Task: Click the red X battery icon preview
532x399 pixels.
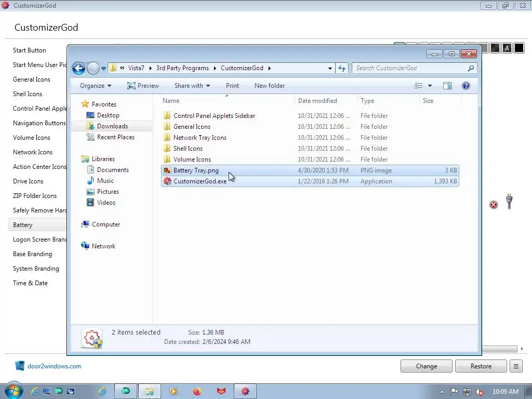Action: [x=494, y=205]
